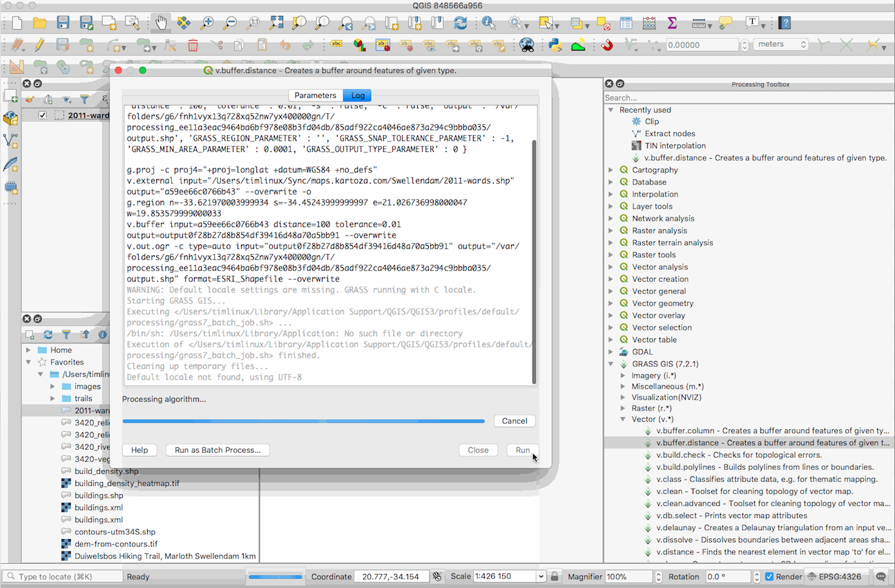Click the Type to locate search box
895x588 pixels.
coord(62,577)
